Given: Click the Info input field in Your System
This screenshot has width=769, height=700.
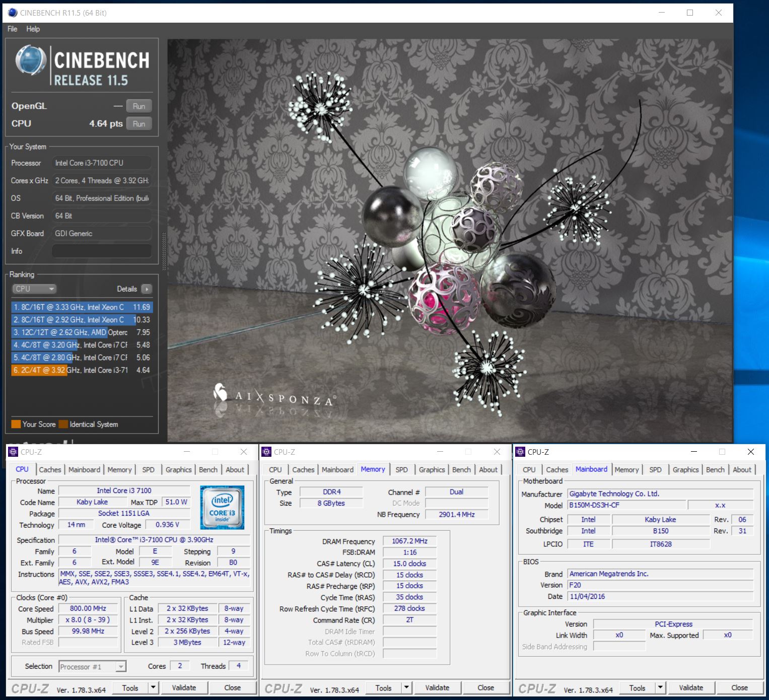Looking at the screenshot, I should point(102,251).
